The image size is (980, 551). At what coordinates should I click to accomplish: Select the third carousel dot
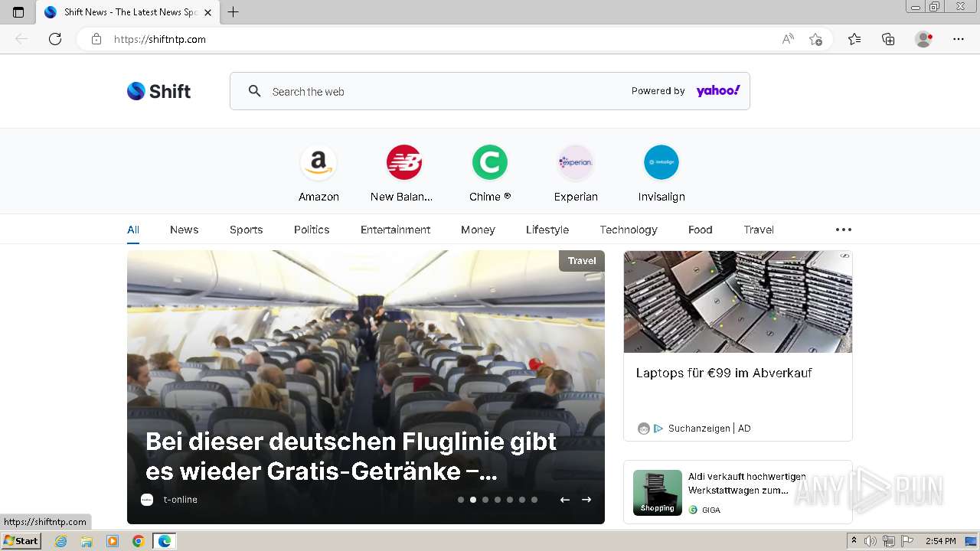(x=485, y=500)
